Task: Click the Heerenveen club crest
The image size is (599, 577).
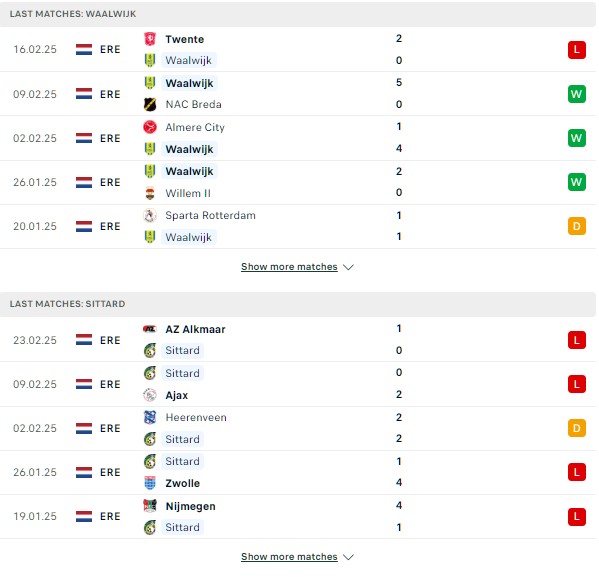Action: point(150,417)
